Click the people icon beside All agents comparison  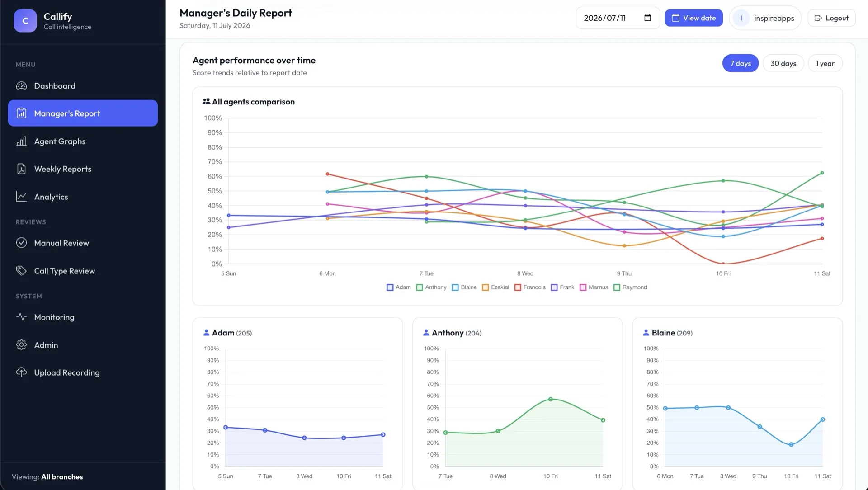tap(206, 102)
